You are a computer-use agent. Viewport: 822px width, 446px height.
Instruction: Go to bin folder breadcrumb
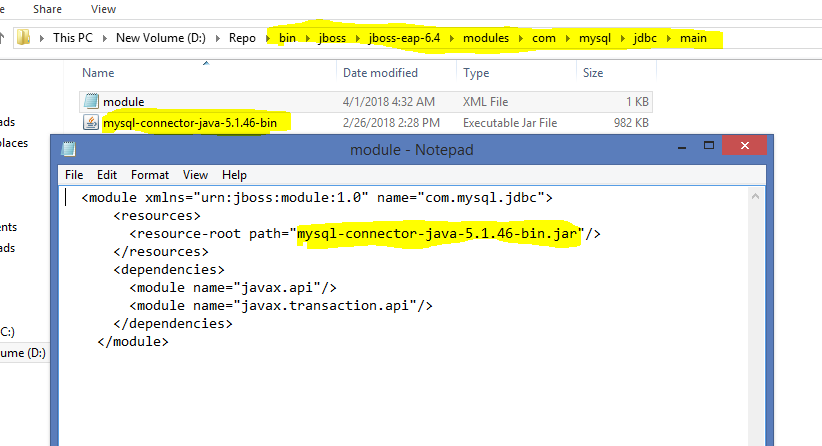pyautogui.click(x=287, y=38)
